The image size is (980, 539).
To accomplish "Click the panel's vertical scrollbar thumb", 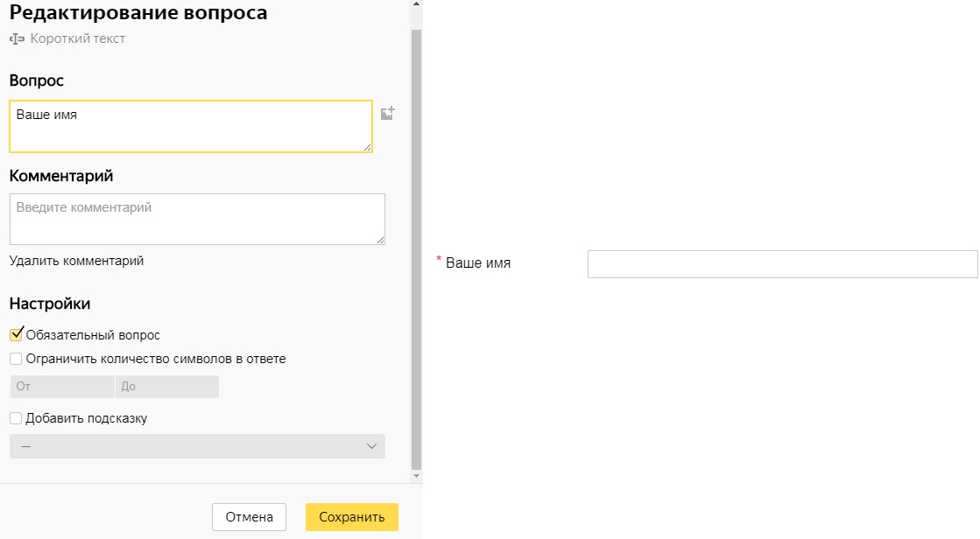I will pyautogui.click(x=416, y=245).
